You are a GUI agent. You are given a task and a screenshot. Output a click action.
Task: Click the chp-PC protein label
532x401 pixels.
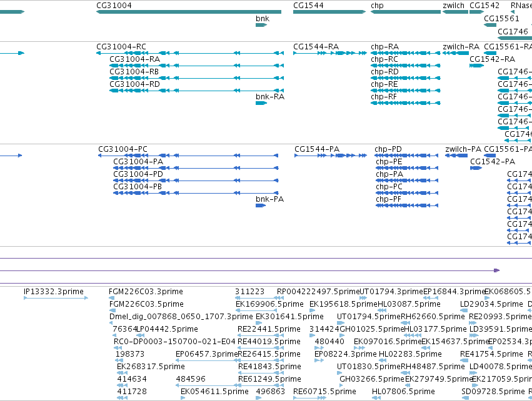click(x=389, y=187)
